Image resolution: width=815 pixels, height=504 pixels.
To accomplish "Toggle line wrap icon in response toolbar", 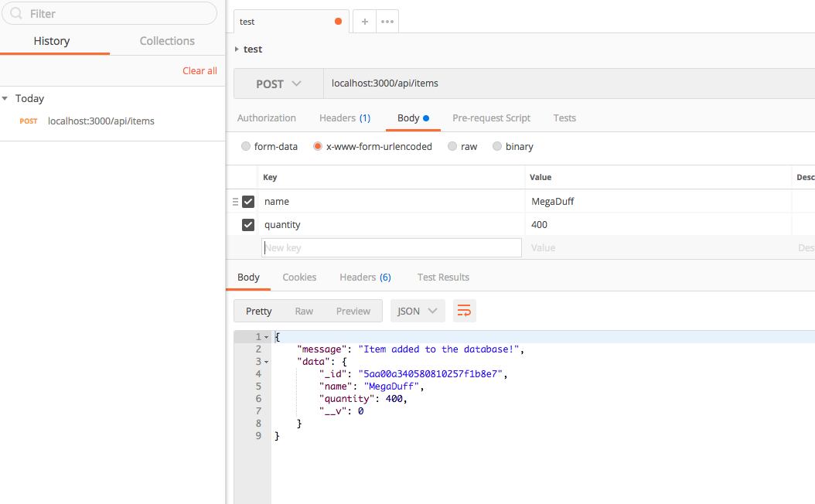I will click(464, 311).
